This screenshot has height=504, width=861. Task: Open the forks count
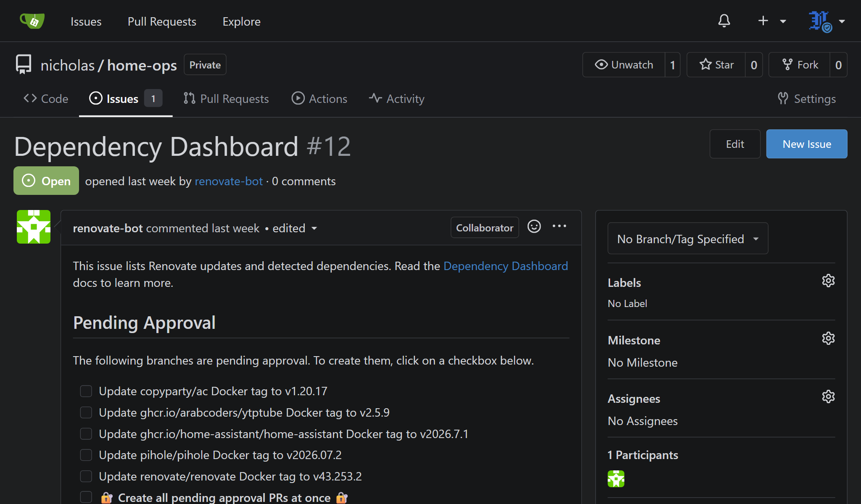(838, 65)
